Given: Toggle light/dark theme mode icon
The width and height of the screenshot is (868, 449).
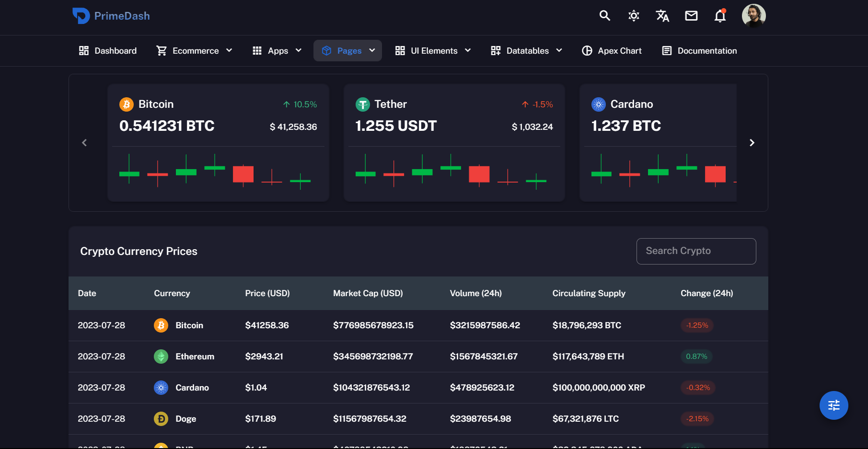Looking at the screenshot, I should pos(634,16).
